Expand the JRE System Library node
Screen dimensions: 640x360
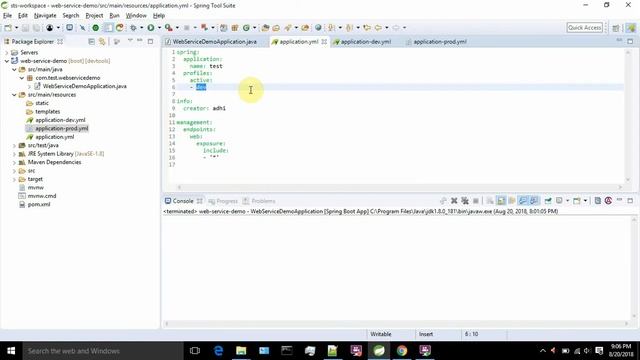14,154
